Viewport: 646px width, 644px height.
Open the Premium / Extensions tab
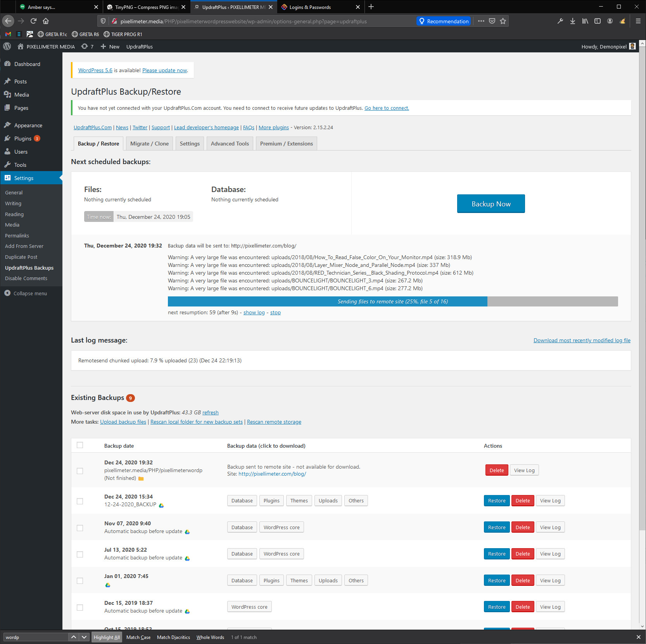tap(287, 144)
